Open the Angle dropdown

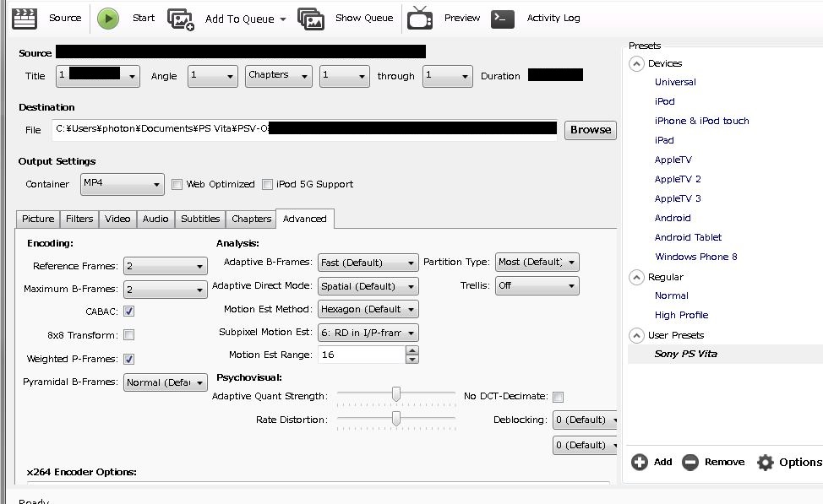pyautogui.click(x=213, y=76)
